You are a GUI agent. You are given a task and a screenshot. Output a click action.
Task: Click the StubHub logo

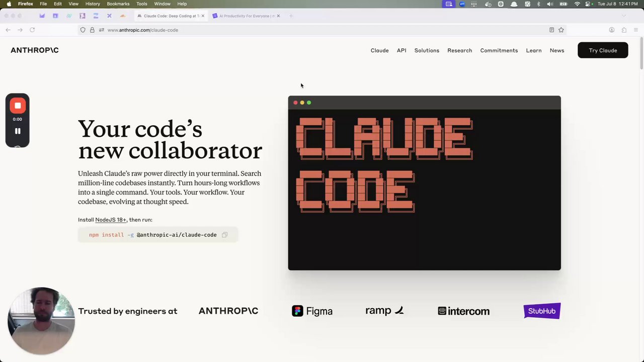coord(542,311)
